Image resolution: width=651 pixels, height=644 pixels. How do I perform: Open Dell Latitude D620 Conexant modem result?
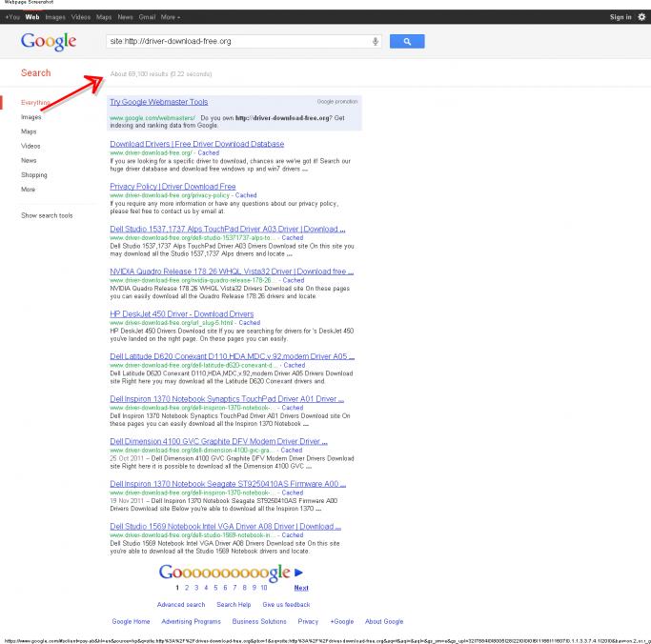(x=232, y=356)
